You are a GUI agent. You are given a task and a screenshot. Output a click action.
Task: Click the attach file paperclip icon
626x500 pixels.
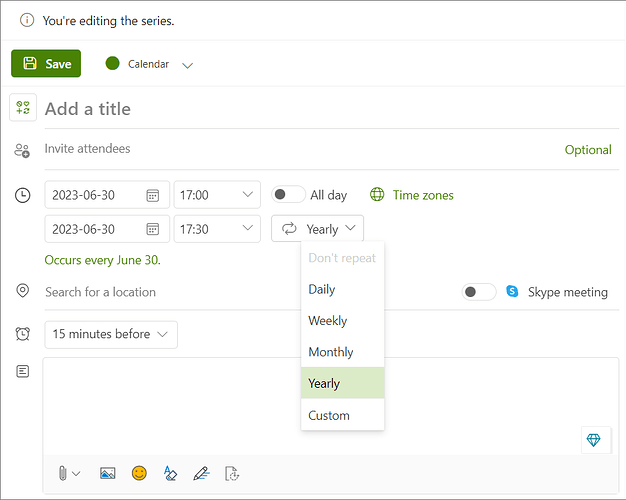coord(63,474)
